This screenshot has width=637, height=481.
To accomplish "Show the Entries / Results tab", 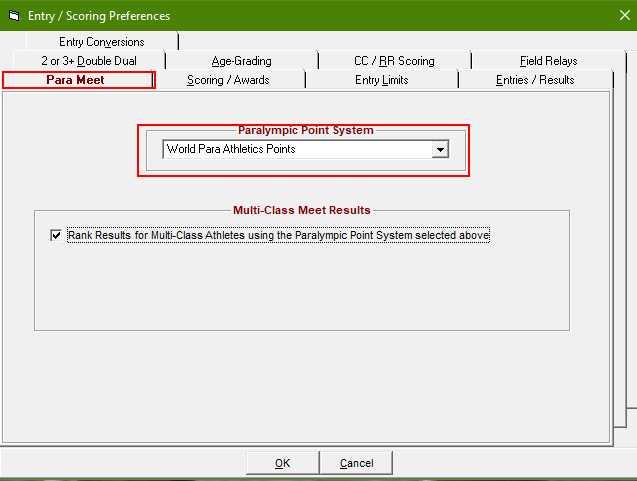I will tap(535, 80).
